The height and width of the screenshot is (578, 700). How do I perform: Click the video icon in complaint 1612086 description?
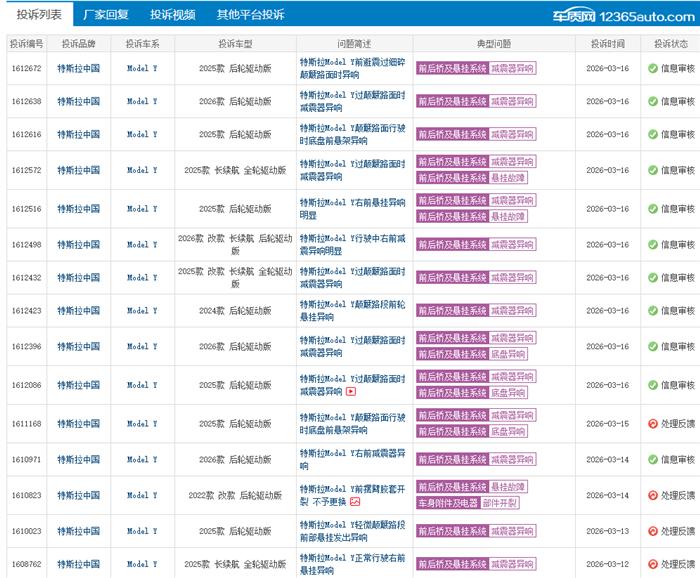point(351,392)
